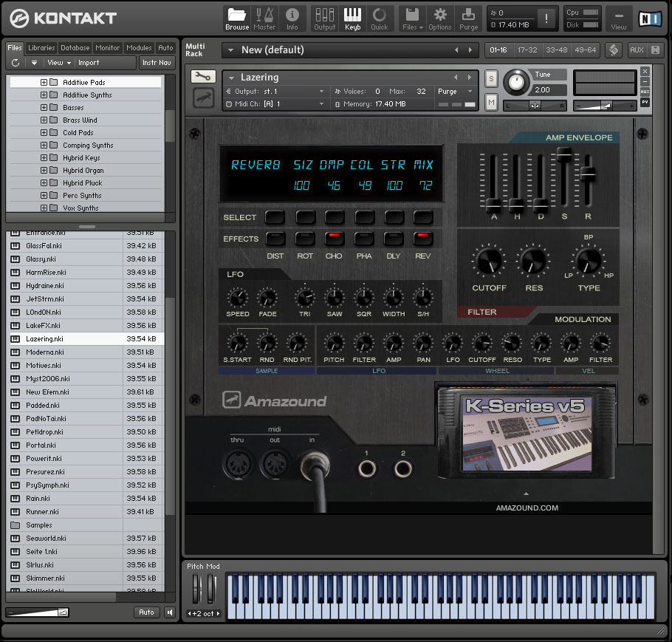Shift keyboard octave up arrow
672x642 pixels.
pos(218,613)
